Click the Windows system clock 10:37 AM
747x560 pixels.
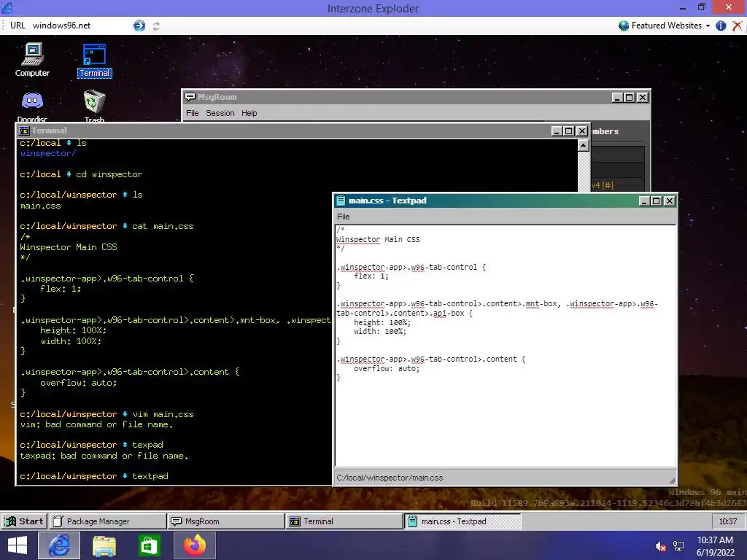coord(715,540)
